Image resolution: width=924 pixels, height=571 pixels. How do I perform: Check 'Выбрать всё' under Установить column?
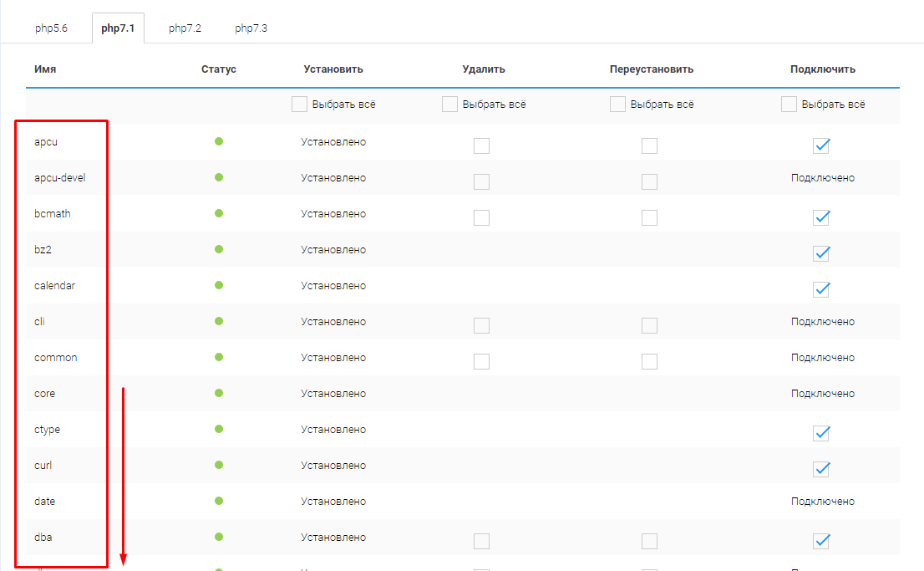pyautogui.click(x=300, y=105)
